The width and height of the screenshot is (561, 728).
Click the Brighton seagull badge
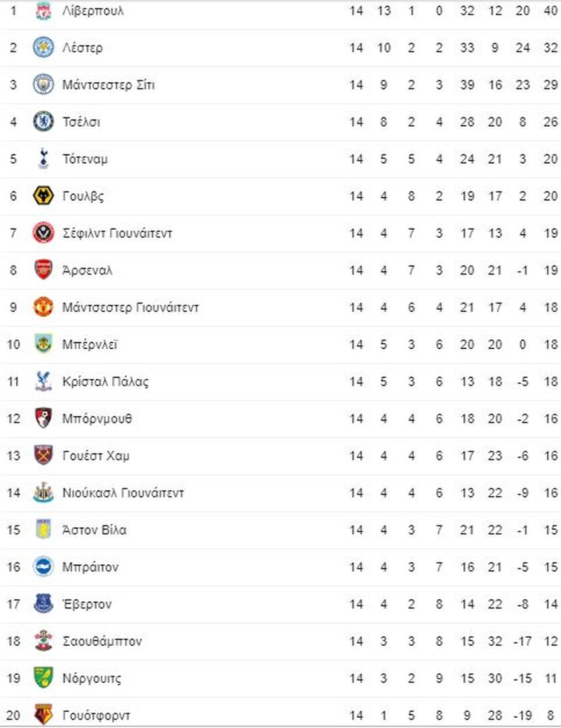(x=43, y=567)
